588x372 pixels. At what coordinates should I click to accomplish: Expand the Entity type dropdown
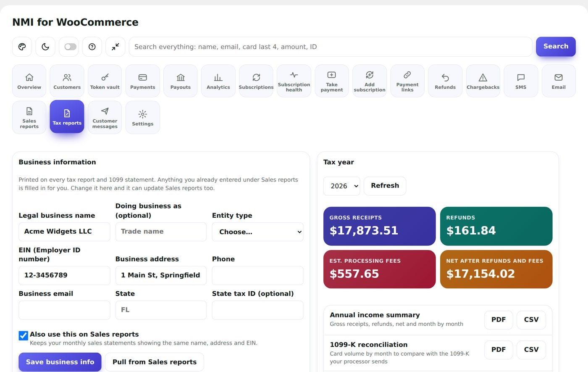pos(257,232)
